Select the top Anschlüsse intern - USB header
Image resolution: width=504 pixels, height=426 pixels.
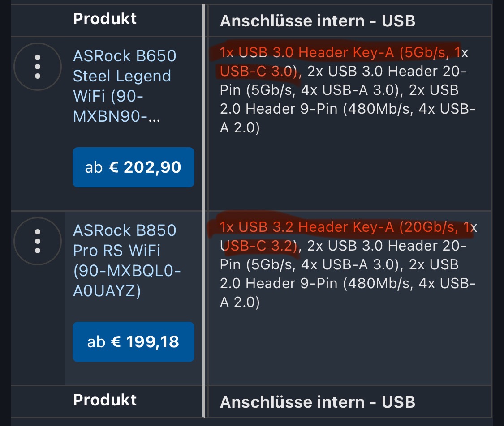click(x=318, y=21)
